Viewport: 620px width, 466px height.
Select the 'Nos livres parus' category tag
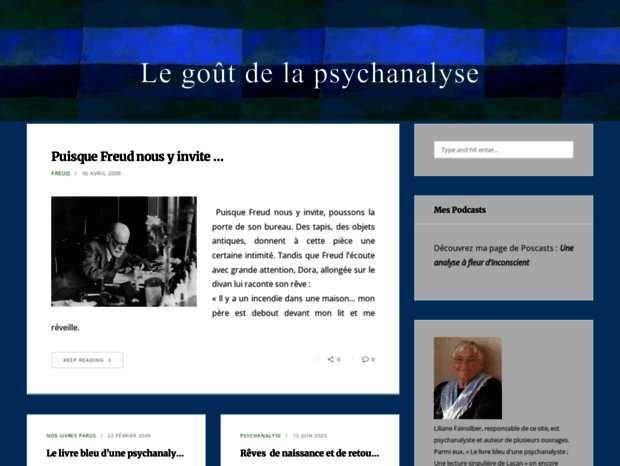[71, 435]
